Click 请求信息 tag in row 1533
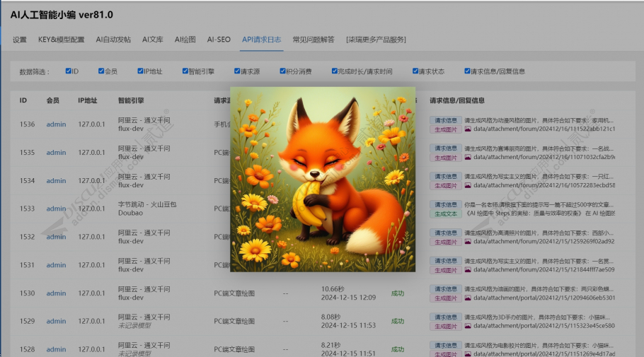This screenshot has width=644, height=357. pos(446,204)
